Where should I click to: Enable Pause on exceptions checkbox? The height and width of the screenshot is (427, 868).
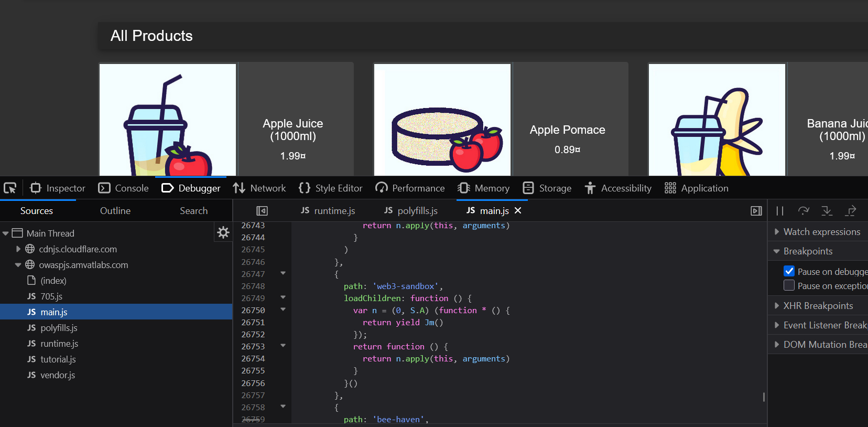(789, 285)
